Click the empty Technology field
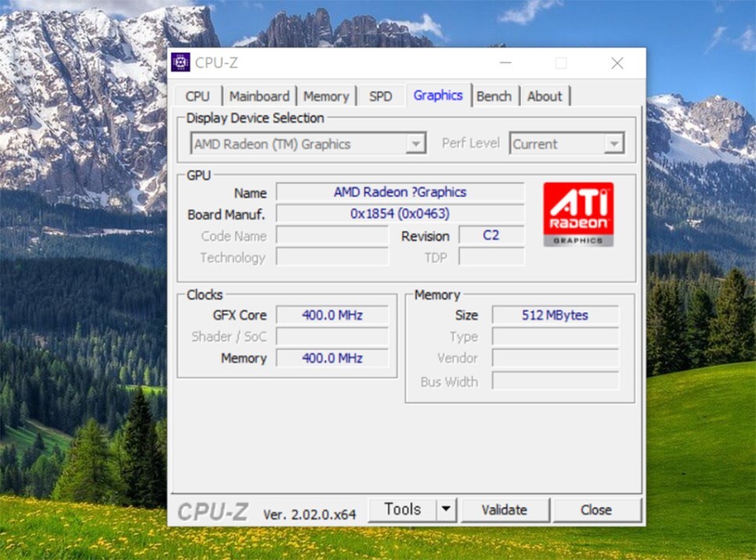The height and width of the screenshot is (560, 756). pos(332,257)
